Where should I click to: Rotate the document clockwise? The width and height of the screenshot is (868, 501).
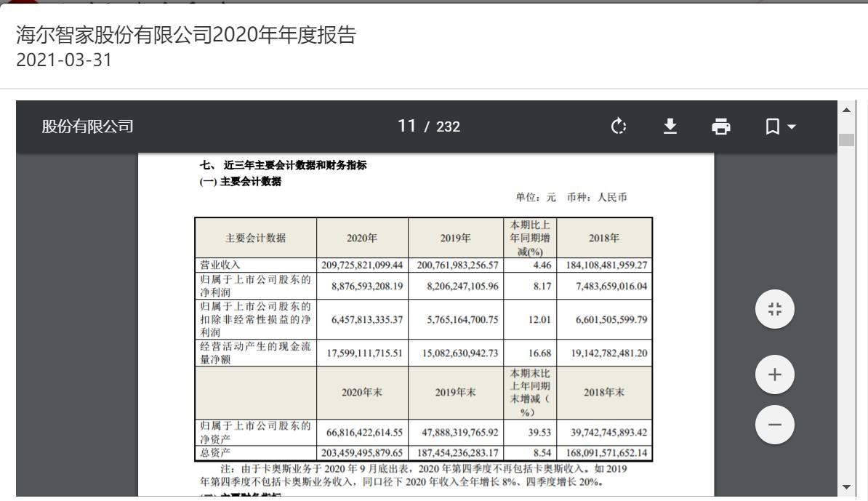click(x=619, y=127)
